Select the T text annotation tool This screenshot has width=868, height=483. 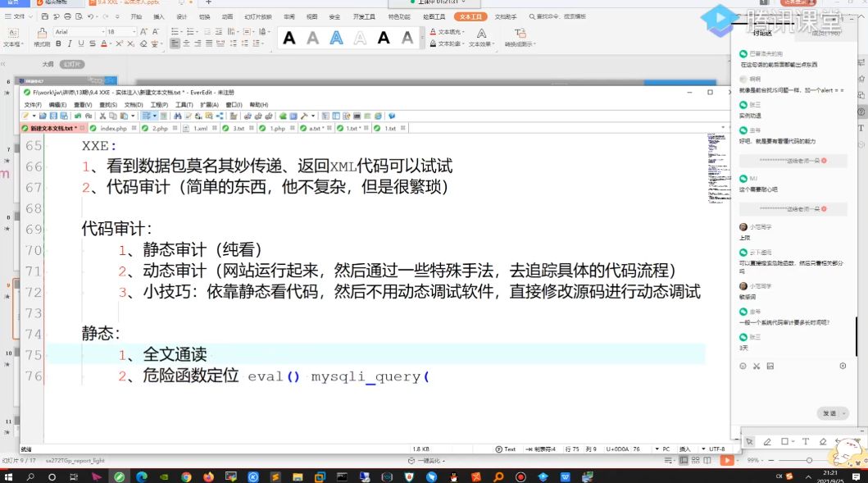pos(806,441)
